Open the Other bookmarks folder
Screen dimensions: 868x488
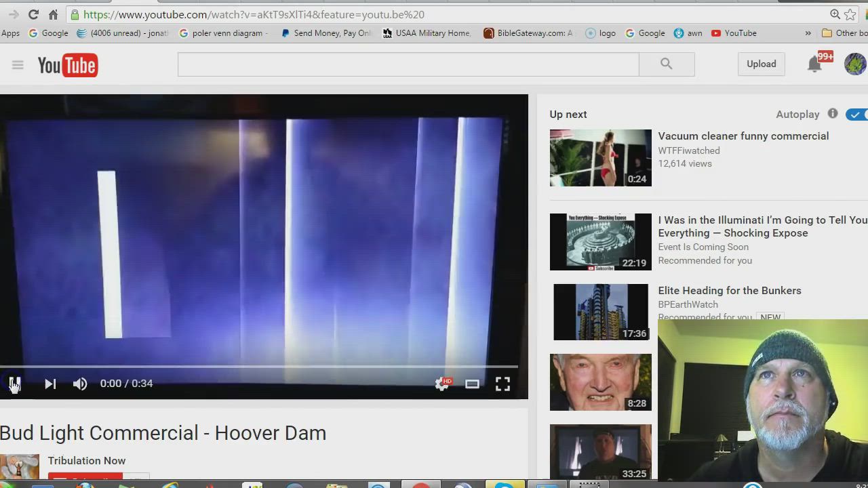pyautogui.click(x=844, y=33)
